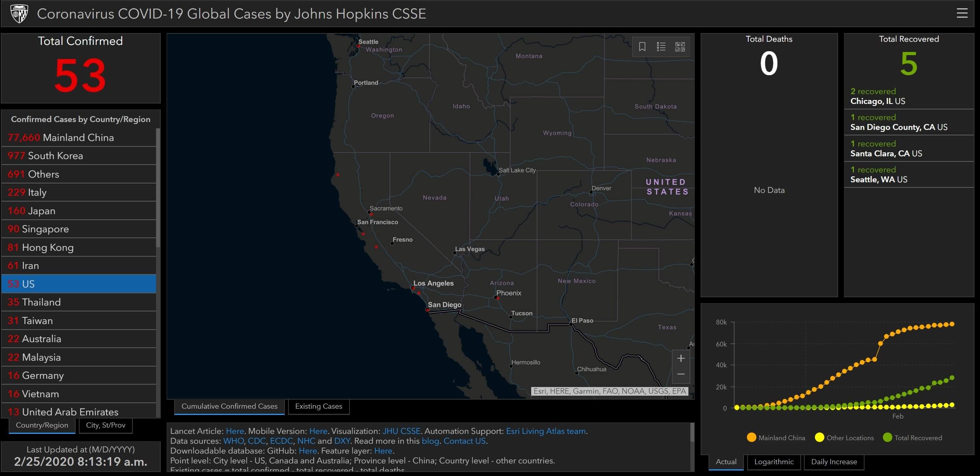Select the Logarithmic chart tab
Screen dimensions: 980x476
pyautogui.click(x=774, y=462)
